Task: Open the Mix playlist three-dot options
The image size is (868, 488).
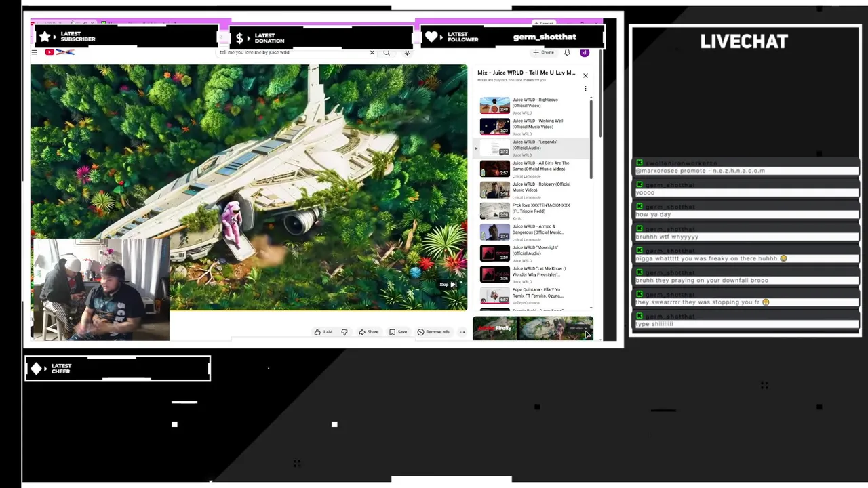Action: 585,88
